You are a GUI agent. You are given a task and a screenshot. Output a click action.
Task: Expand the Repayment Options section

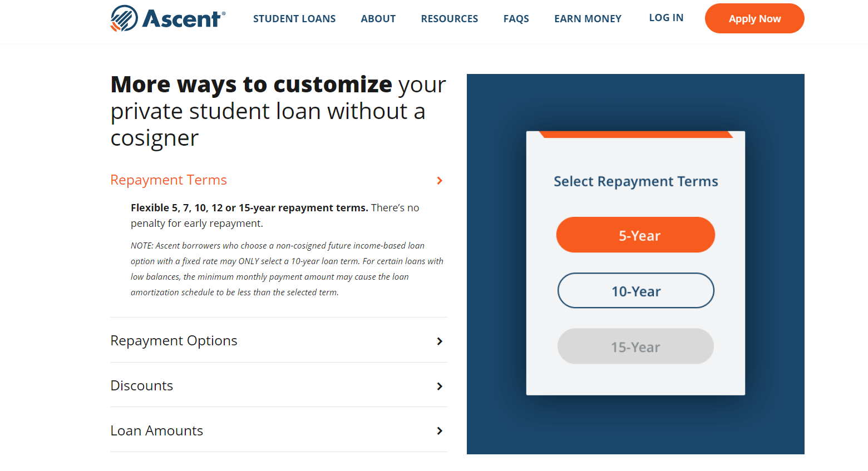tap(174, 340)
